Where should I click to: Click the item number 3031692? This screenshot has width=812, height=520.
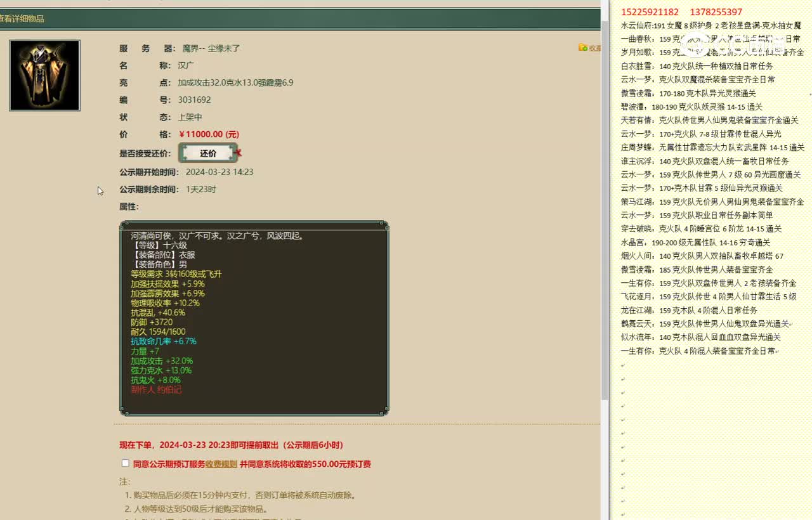(194, 100)
